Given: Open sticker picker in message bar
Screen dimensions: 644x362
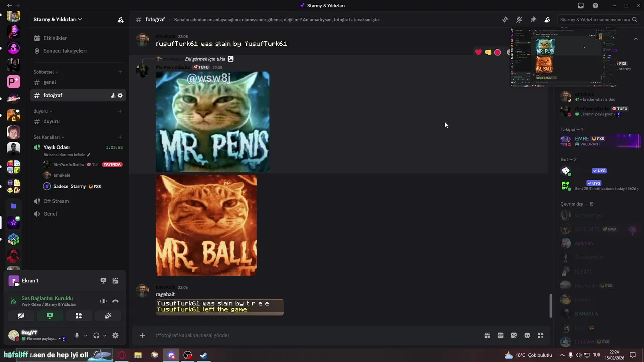Looking at the screenshot, I should point(514,335).
